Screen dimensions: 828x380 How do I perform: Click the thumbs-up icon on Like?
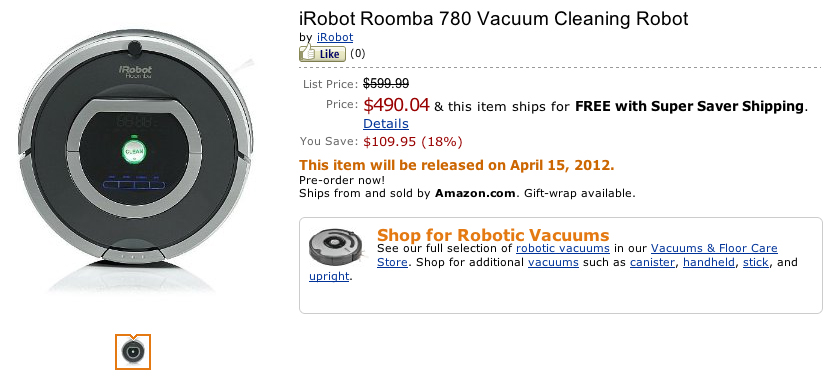pyautogui.click(x=307, y=53)
